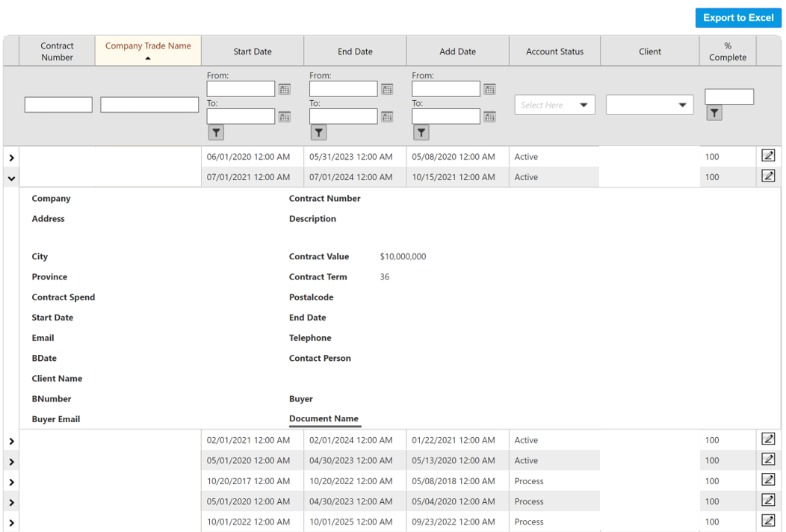
Task: Apply the Add Date filter funnel
Action: pyautogui.click(x=421, y=132)
